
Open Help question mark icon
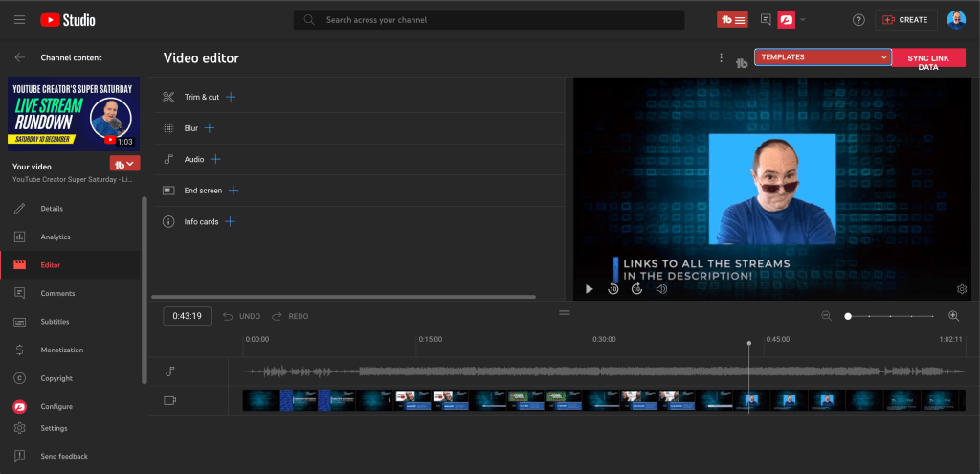[858, 20]
